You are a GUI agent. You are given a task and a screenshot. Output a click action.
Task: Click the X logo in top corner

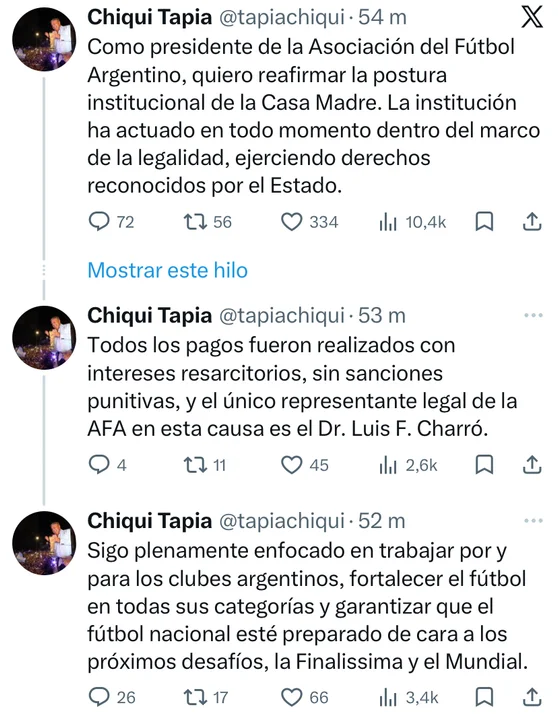[x=533, y=18]
